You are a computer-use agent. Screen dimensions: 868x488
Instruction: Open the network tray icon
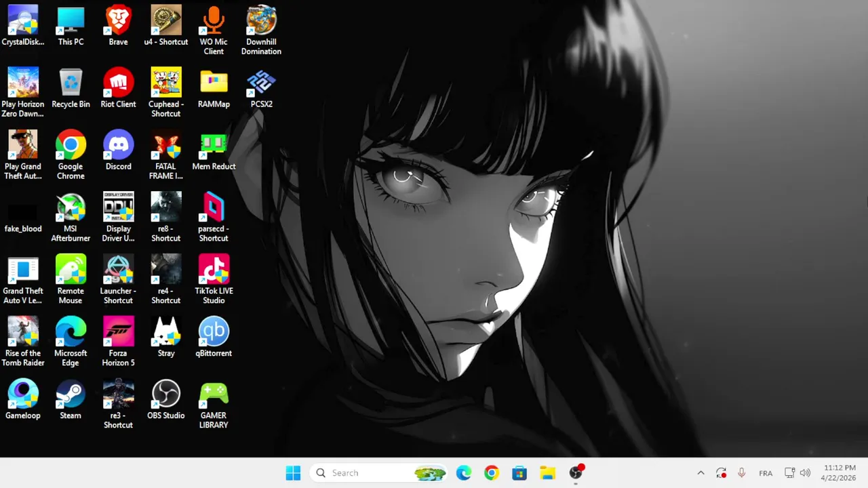click(789, 473)
